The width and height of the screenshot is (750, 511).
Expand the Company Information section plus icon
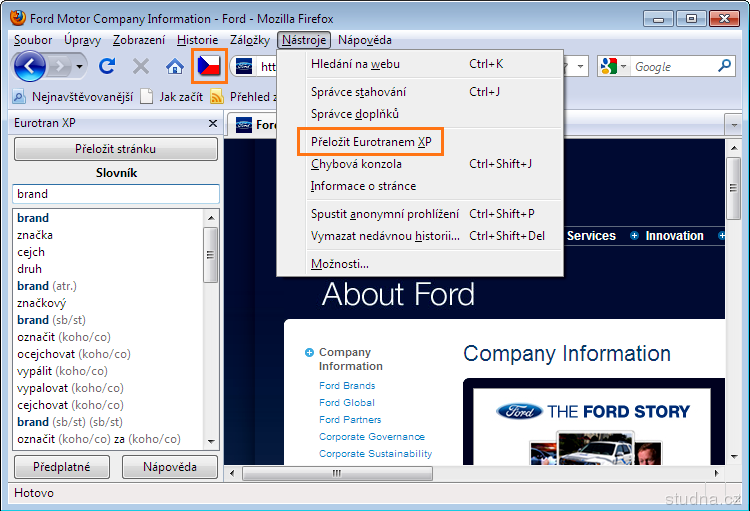tap(309, 353)
